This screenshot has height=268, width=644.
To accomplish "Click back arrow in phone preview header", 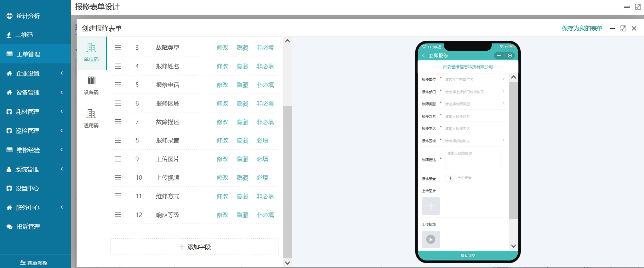I will 423,56.
